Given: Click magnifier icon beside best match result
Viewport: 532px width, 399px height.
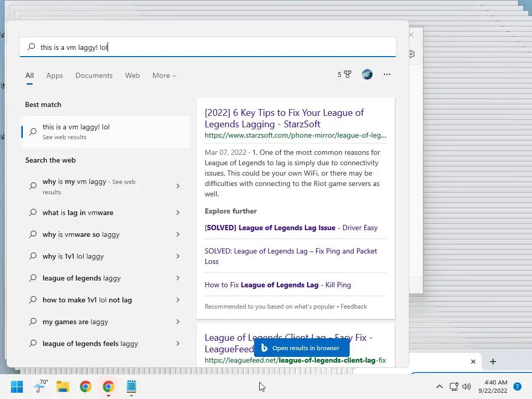Looking at the screenshot, I should (33, 131).
